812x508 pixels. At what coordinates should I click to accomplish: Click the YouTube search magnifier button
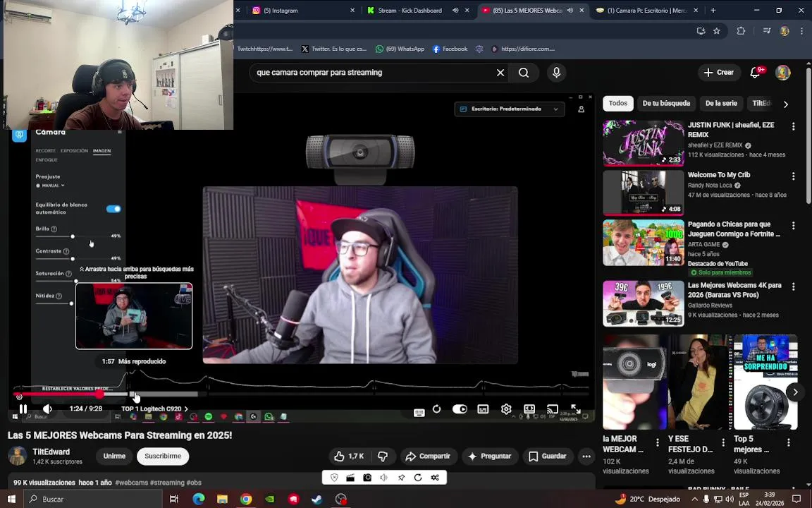pos(524,73)
